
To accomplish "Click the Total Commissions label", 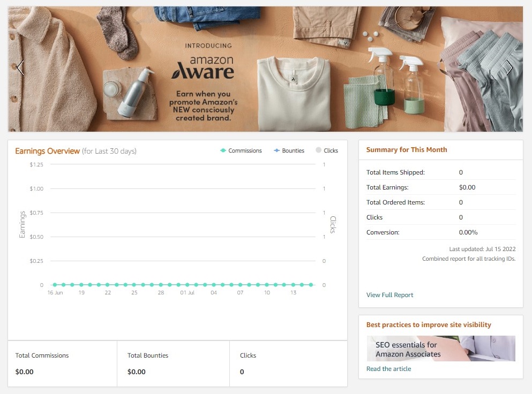I will 42,355.
